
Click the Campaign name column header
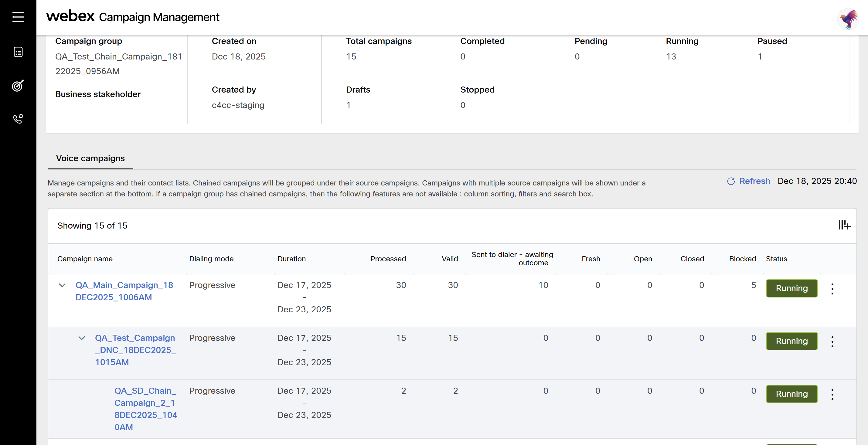click(85, 259)
